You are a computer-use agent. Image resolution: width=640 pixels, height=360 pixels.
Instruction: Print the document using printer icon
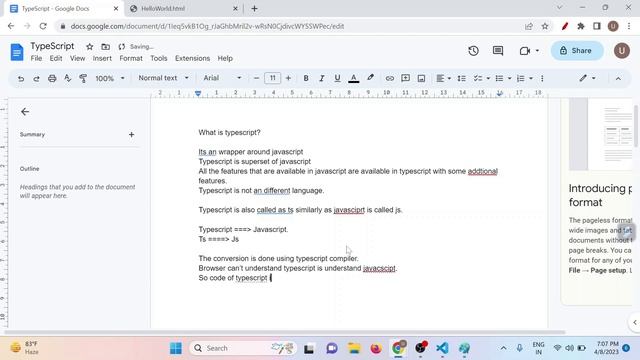tap(52, 78)
